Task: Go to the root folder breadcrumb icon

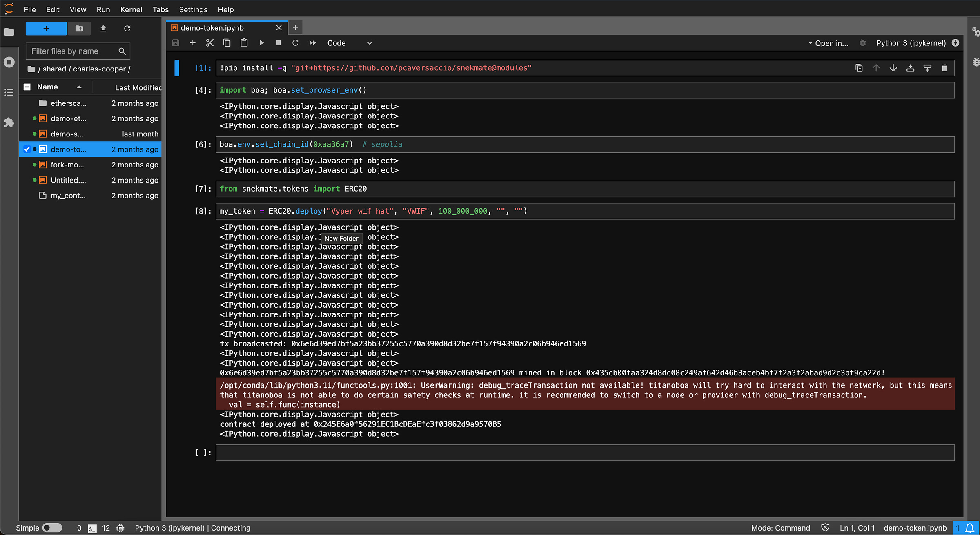Action: (x=31, y=69)
